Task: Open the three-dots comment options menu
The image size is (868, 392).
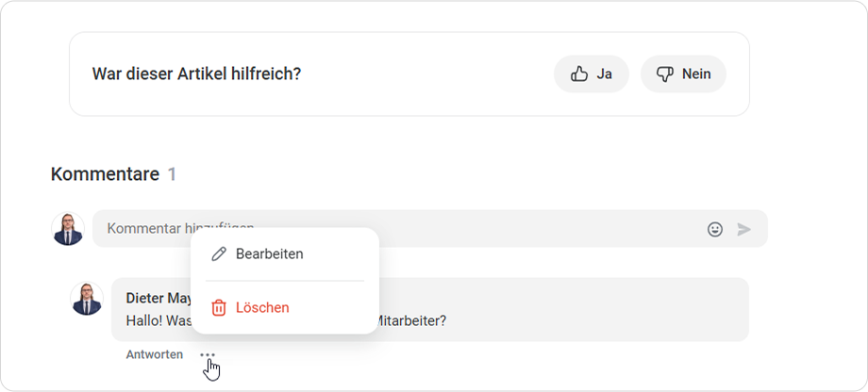Action: 209,355
